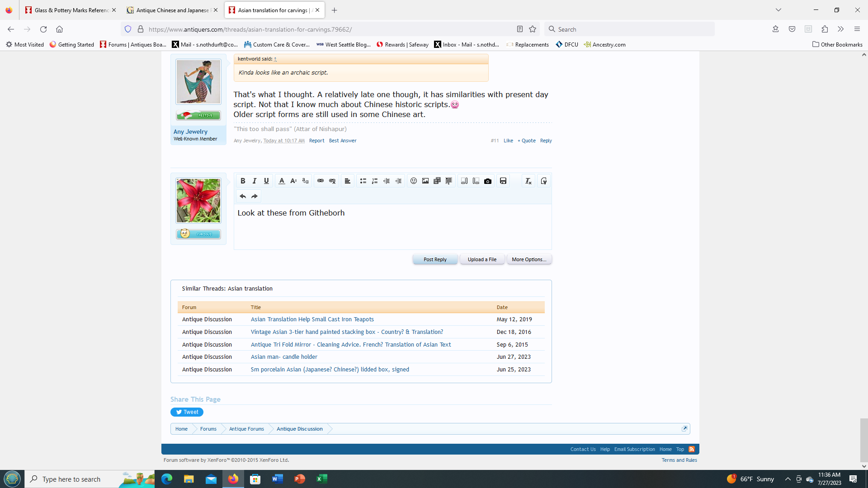Image resolution: width=868 pixels, height=488 pixels.
Task: Toggle italic formatting in editor
Action: coord(255,181)
